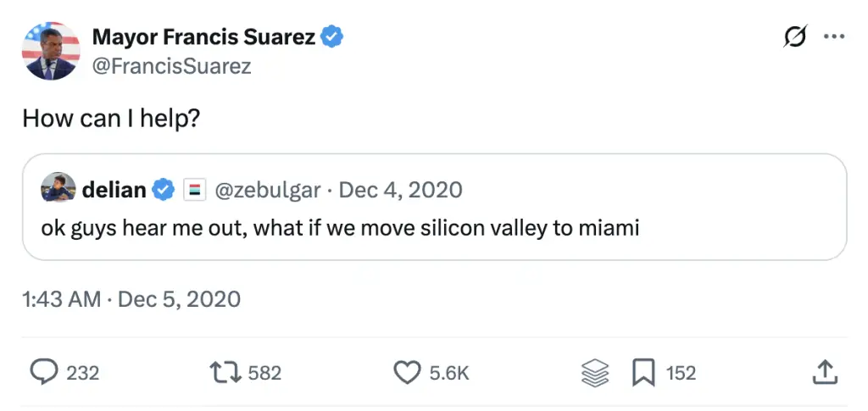The height and width of the screenshot is (411, 868).
Task: Click the Mayor Francis Suarez display name
Action: tap(203, 37)
